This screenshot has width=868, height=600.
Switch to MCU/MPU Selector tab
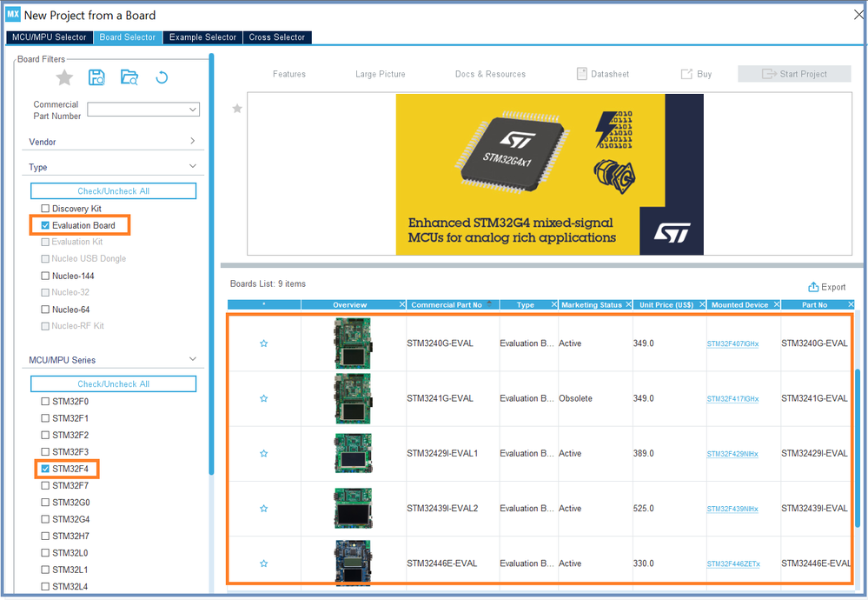point(50,37)
